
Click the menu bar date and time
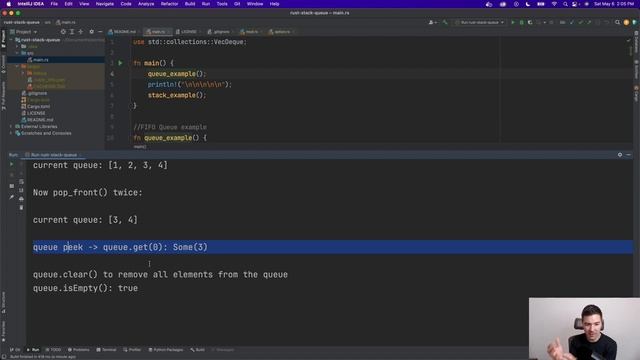pos(614,4)
